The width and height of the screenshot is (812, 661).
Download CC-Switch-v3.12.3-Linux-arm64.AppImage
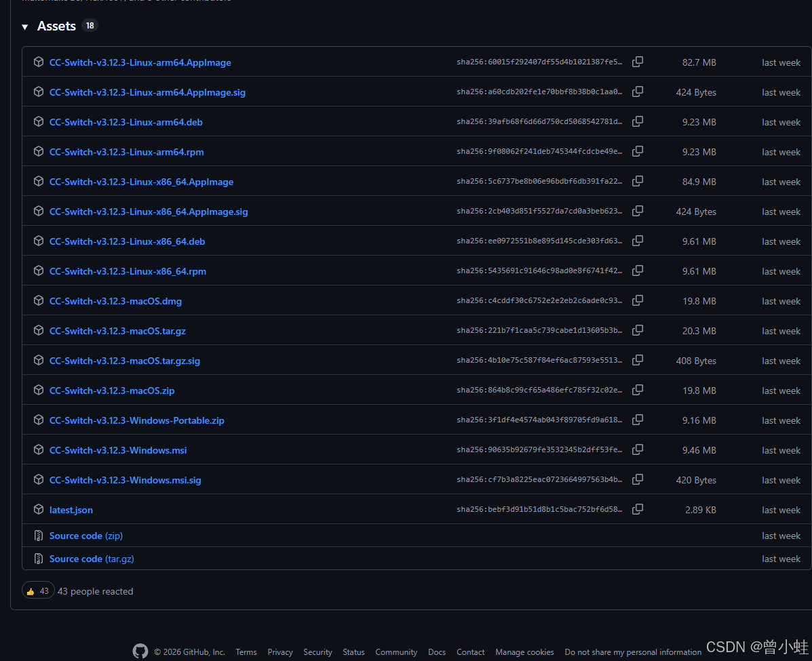tap(140, 62)
